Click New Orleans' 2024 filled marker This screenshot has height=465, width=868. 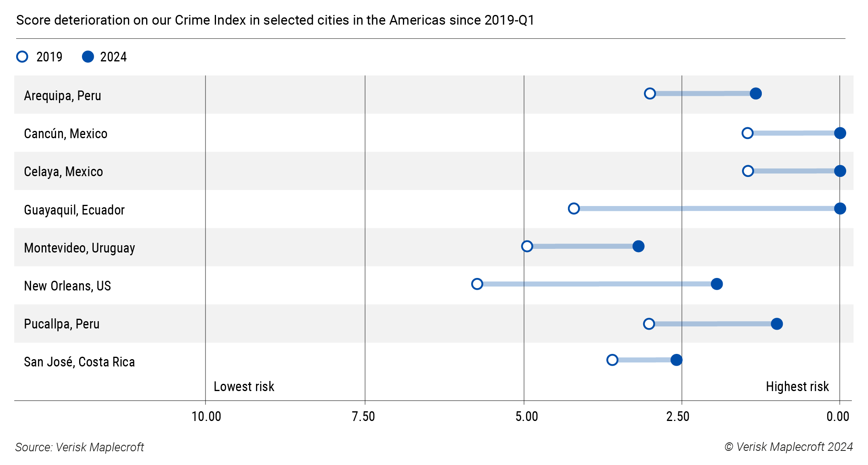(717, 284)
